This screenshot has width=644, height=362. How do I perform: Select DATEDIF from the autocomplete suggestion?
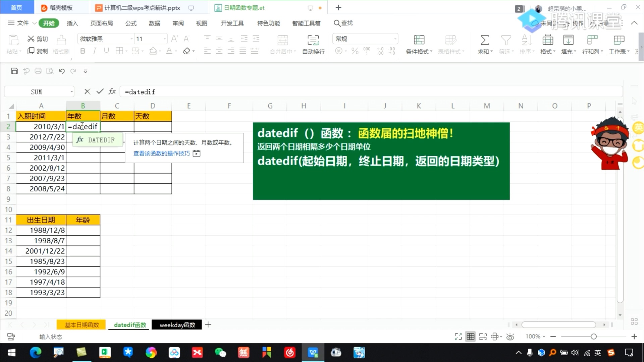pos(98,140)
